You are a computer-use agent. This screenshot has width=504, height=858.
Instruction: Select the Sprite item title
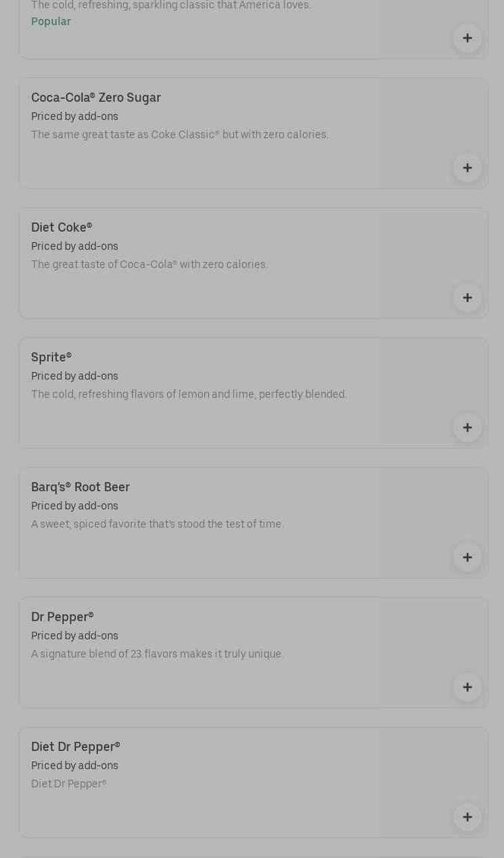pos(52,358)
